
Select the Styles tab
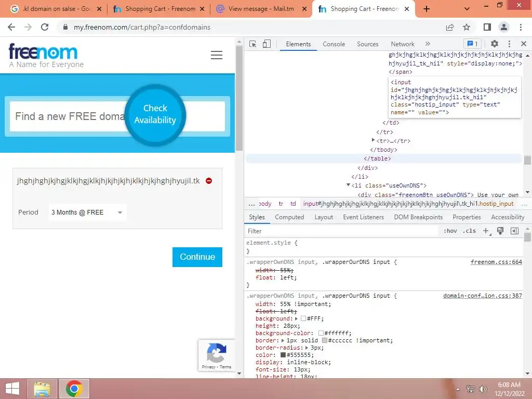(257, 217)
